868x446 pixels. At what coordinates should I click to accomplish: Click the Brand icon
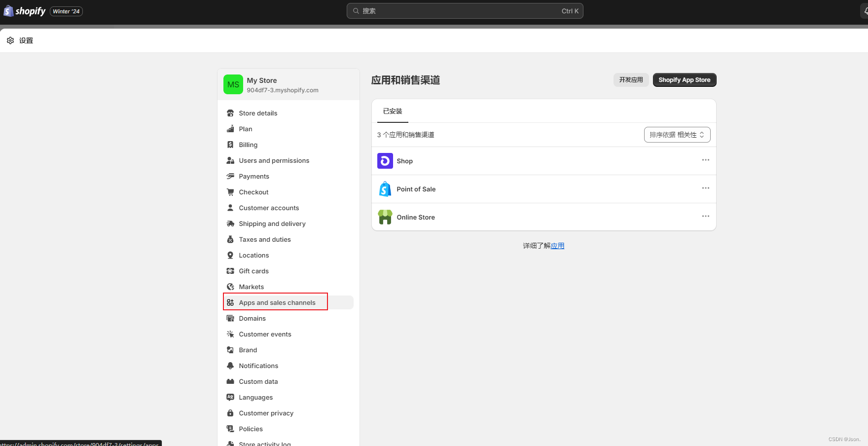230,350
